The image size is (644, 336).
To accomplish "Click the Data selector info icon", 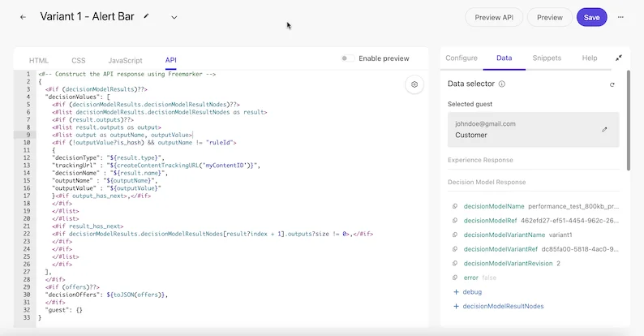I will [x=502, y=84].
